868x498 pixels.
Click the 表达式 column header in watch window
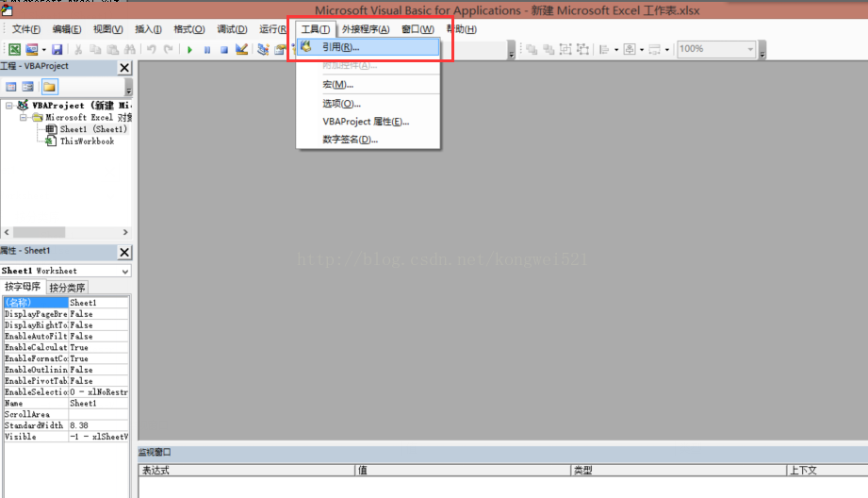tap(246, 470)
